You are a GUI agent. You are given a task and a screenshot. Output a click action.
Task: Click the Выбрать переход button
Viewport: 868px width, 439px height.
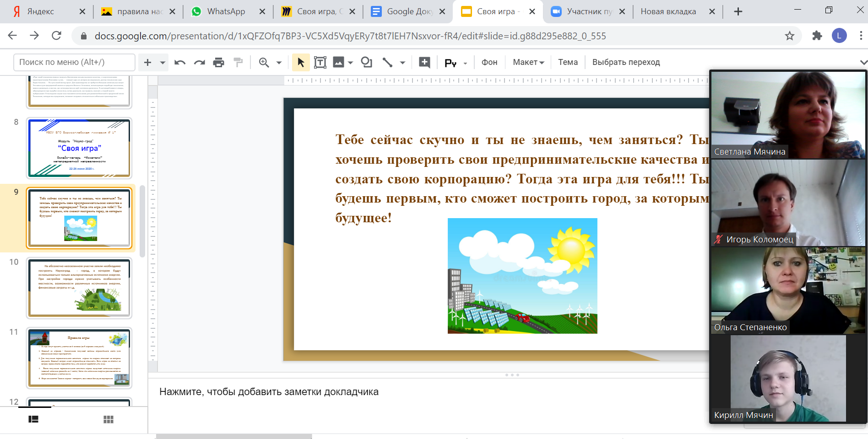click(626, 62)
